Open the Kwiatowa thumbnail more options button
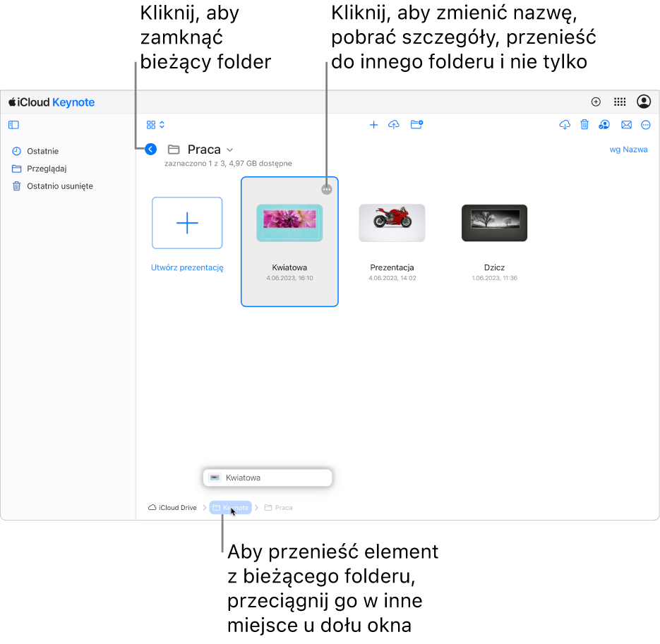 tap(327, 190)
